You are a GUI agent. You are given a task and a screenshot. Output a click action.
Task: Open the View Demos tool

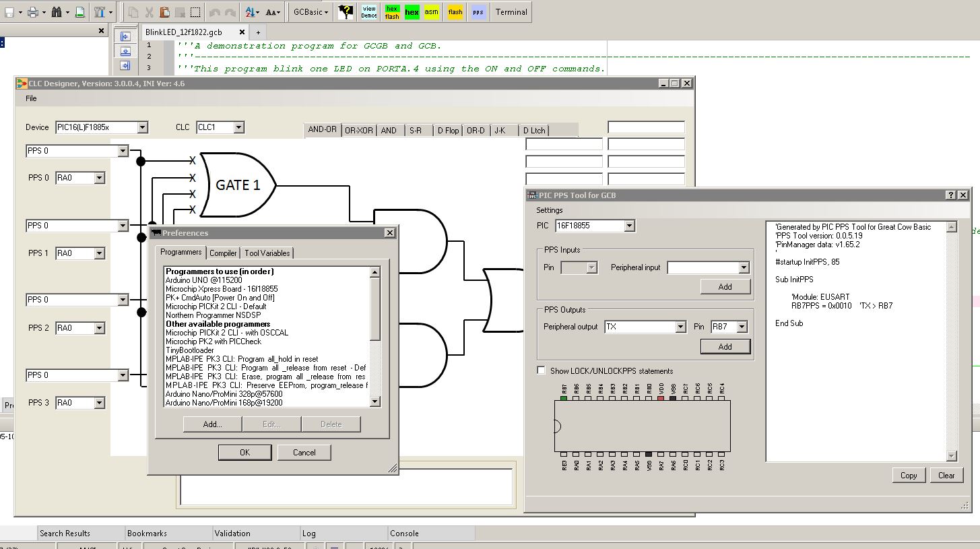click(368, 11)
